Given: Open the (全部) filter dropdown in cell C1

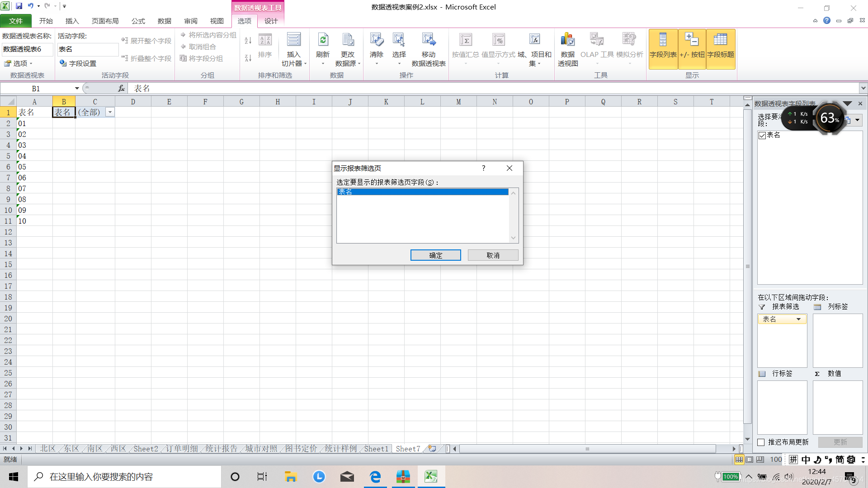Looking at the screenshot, I should click(110, 113).
